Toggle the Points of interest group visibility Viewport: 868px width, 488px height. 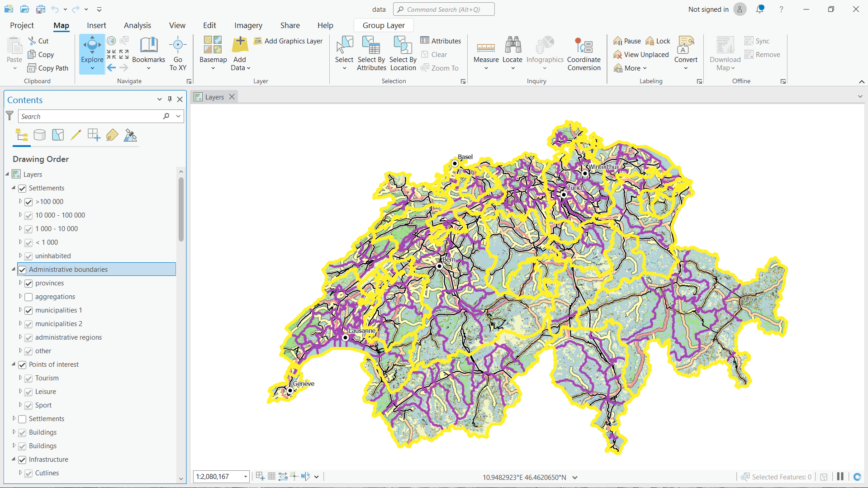click(22, 365)
